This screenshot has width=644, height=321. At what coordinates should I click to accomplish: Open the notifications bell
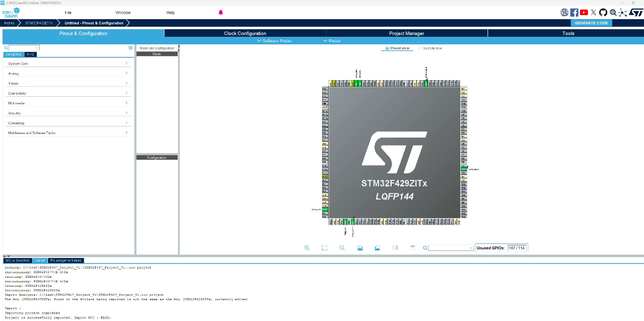221,13
